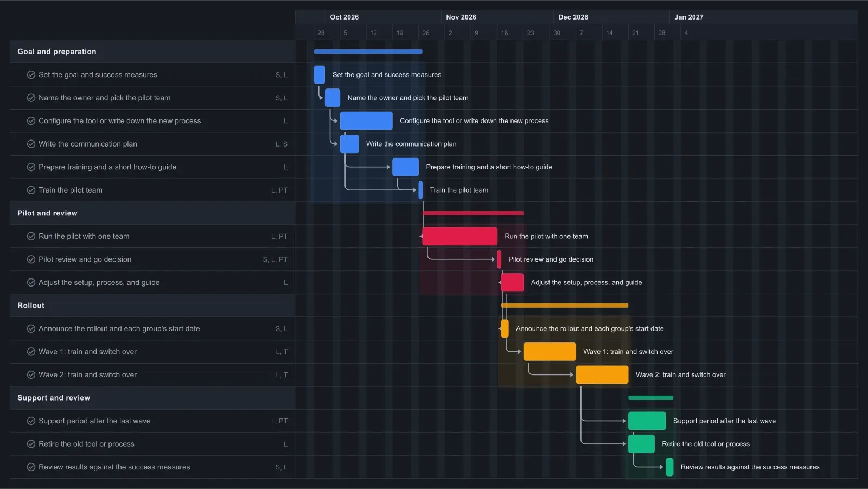Click the check icon for Review results against the success measures
Image resolution: width=868 pixels, height=489 pixels.
[x=31, y=467]
